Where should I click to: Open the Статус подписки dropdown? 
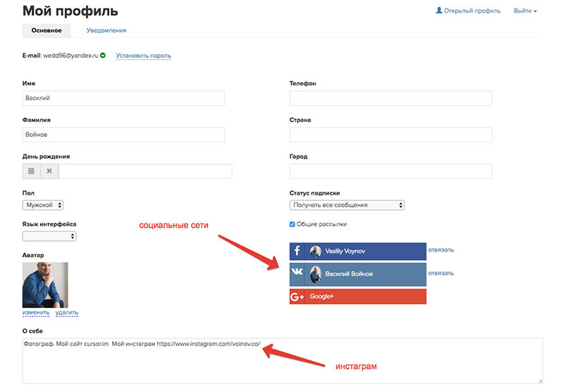pos(346,205)
